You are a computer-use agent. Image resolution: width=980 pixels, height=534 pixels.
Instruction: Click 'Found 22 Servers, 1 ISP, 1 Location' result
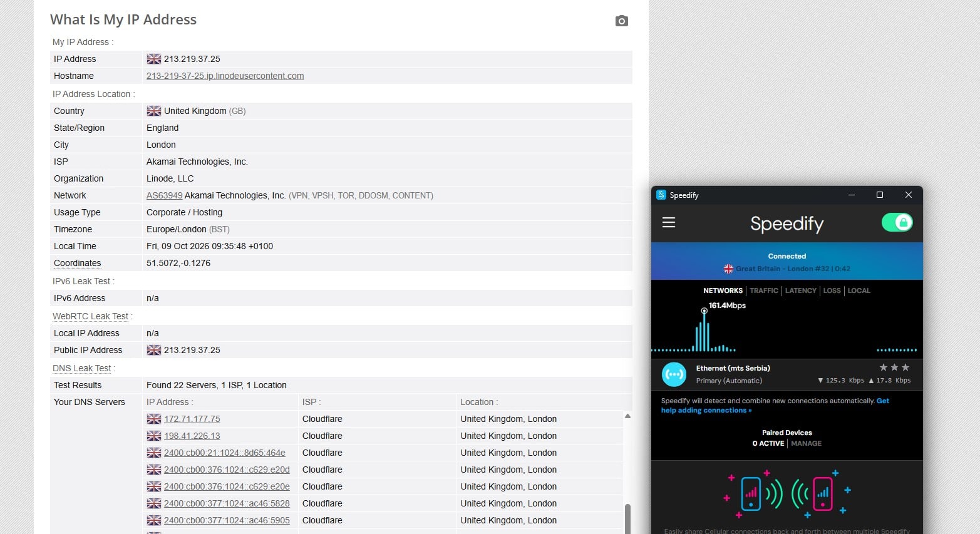tap(217, 385)
